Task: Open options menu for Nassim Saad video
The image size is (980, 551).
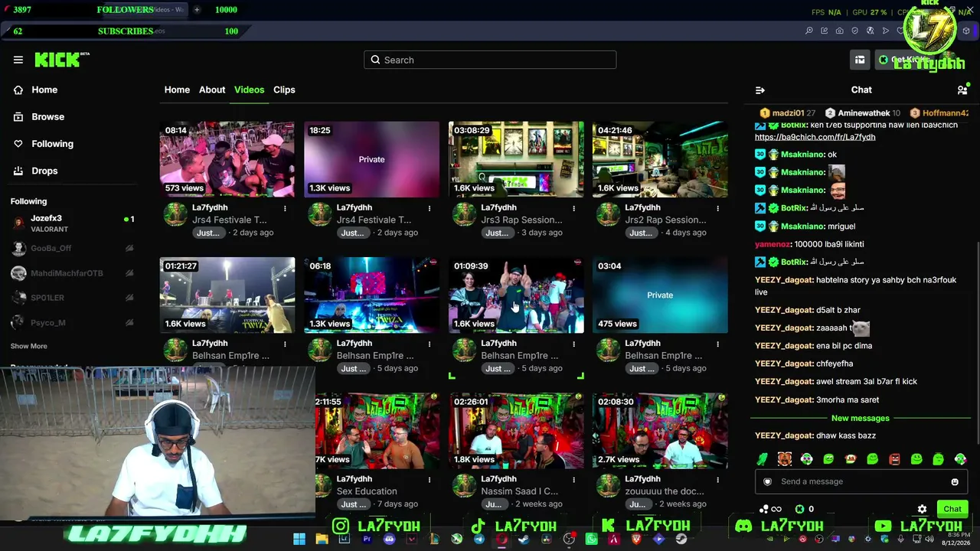Action: point(573,480)
